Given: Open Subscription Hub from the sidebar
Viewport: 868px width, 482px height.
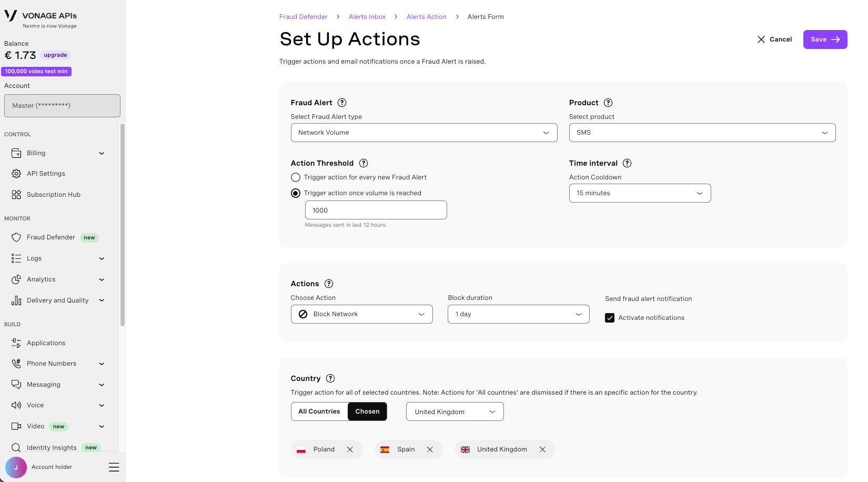Looking at the screenshot, I should pyautogui.click(x=55, y=195).
